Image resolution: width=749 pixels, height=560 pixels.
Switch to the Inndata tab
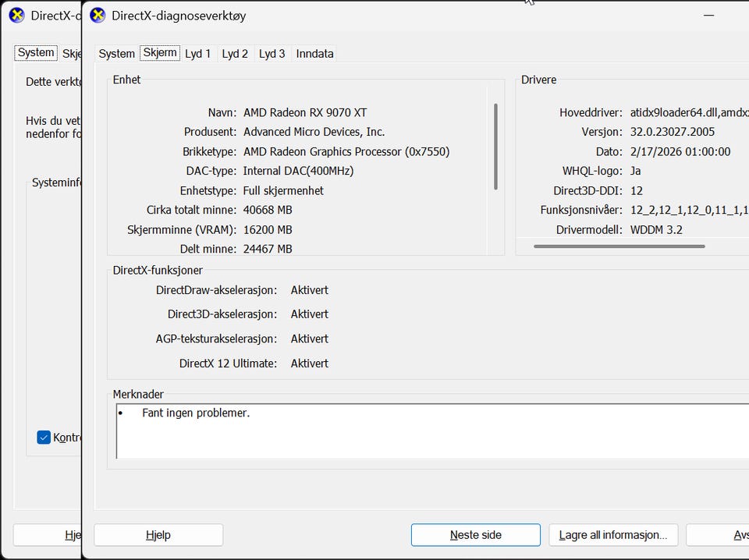[x=314, y=54]
